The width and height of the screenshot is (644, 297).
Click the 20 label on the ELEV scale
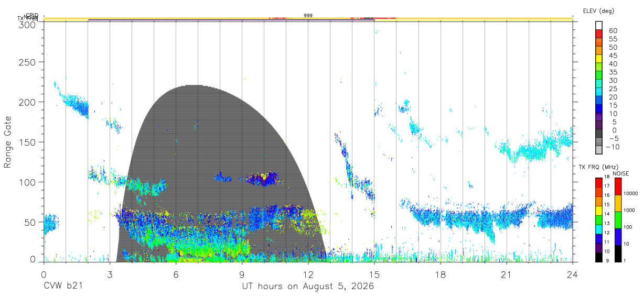coord(612,97)
